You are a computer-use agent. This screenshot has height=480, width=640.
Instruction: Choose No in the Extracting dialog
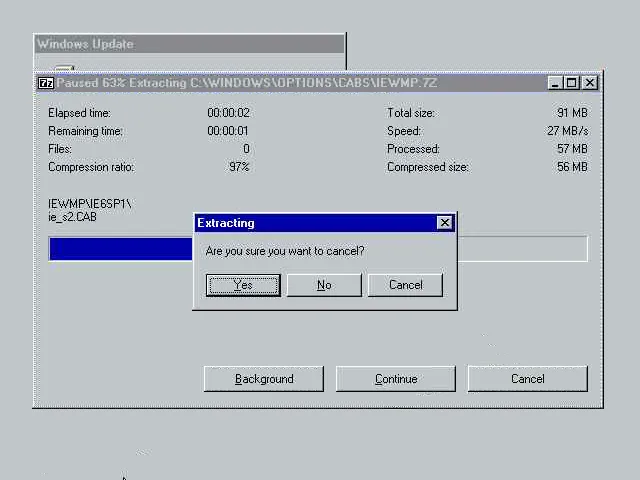(324, 285)
